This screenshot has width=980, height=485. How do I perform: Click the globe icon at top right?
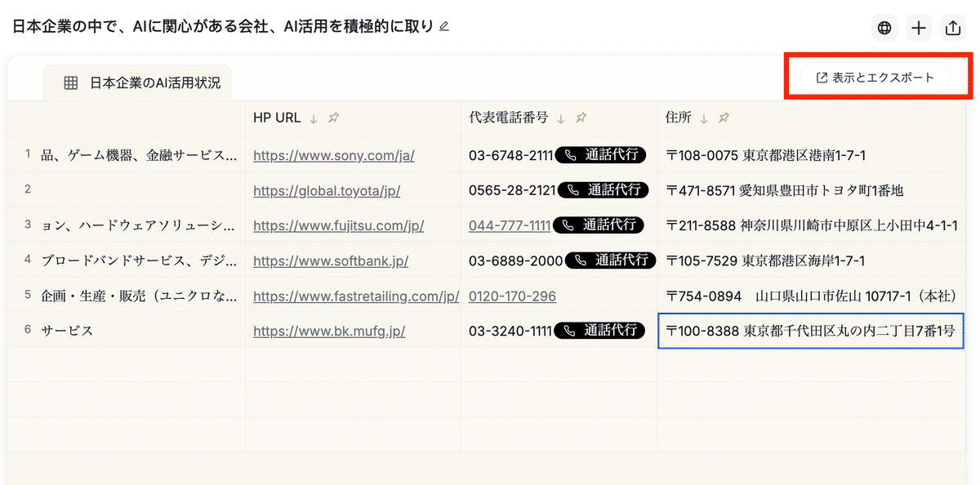884,28
